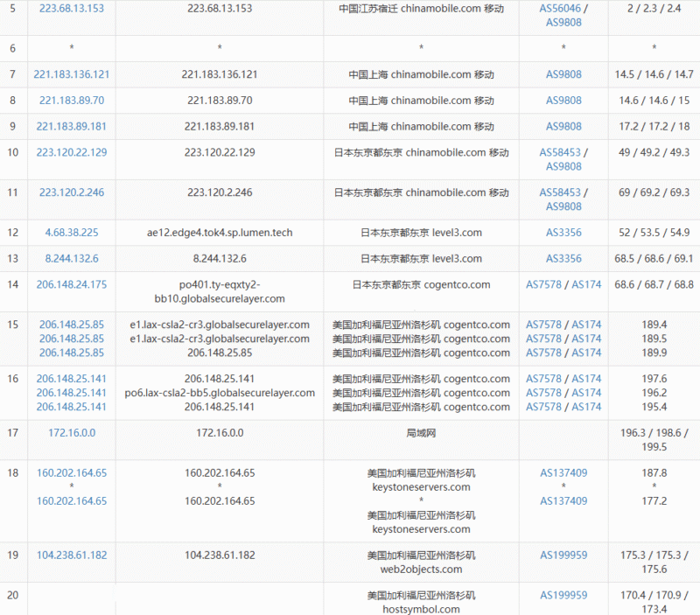The height and width of the screenshot is (615, 700).
Task: Open the 206.148.24.175 IP link
Action: 72,284
